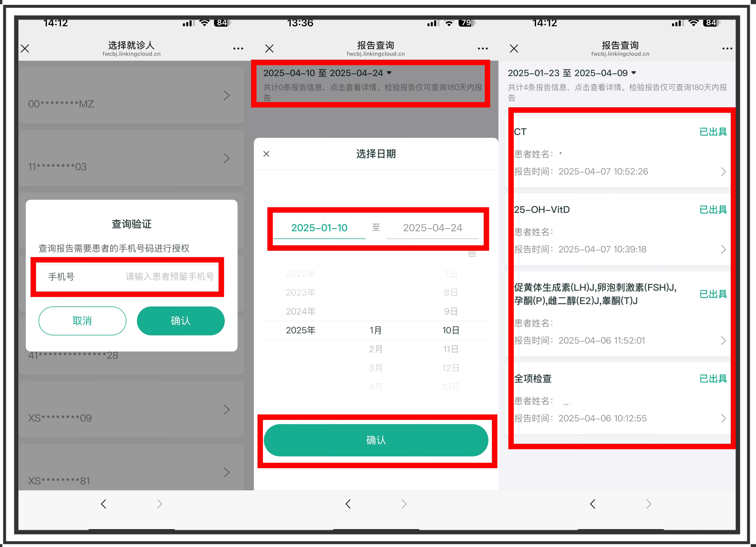Confirm the selected date with 确认 button
This screenshot has width=756, height=547.
[x=376, y=440]
